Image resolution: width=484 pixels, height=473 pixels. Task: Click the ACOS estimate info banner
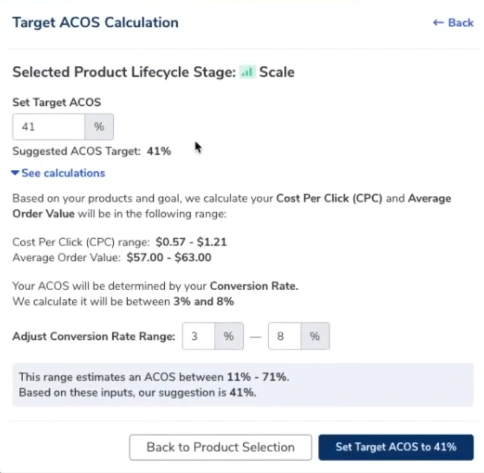[243, 385]
